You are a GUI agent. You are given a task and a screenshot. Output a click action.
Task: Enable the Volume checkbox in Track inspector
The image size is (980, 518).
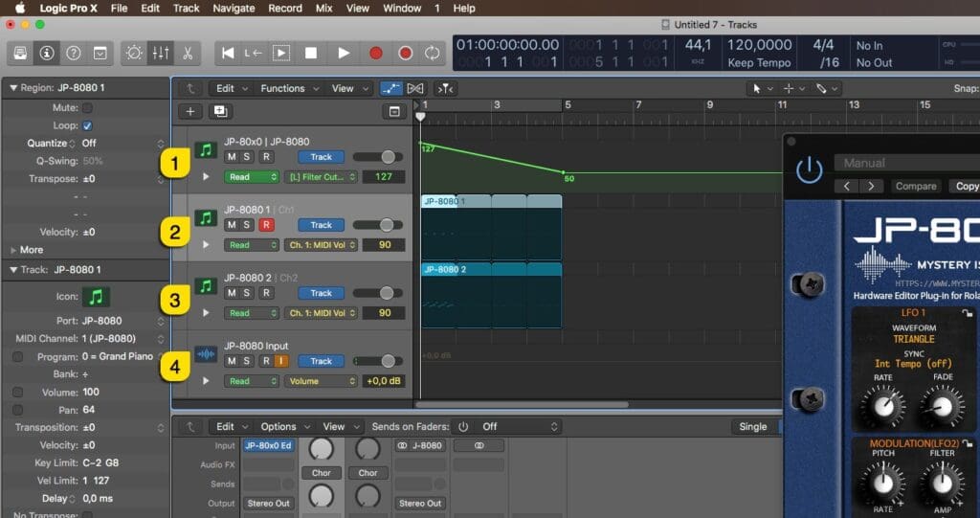click(17, 393)
